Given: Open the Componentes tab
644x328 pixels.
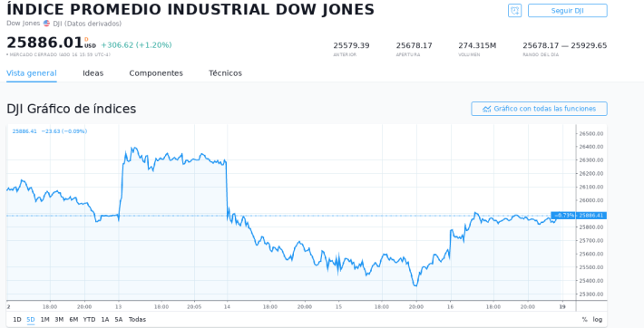Looking at the screenshot, I should [x=156, y=73].
